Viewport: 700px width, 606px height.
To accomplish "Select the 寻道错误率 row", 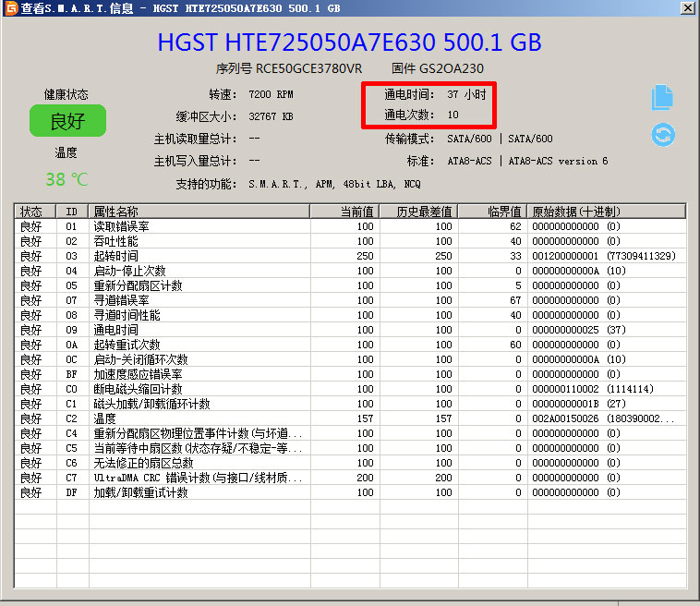I will (350, 300).
